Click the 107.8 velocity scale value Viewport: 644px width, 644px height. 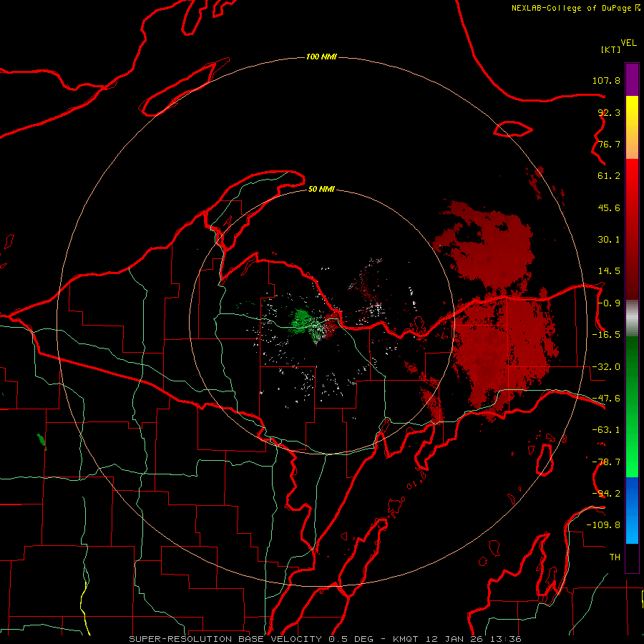tap(606, 80)
